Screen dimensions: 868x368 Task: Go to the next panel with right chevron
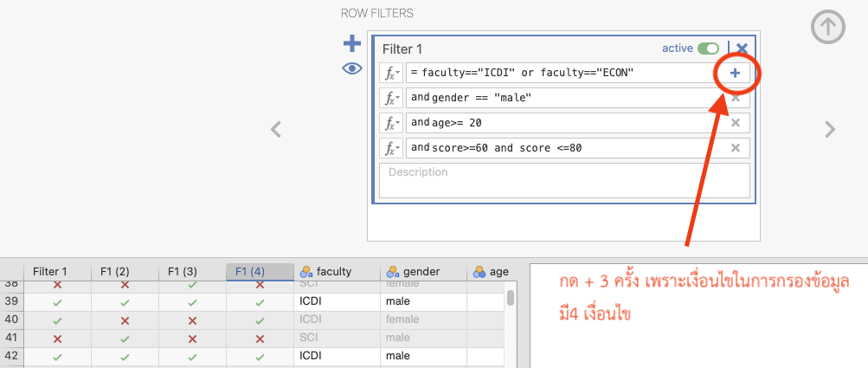pyautogui.click(x=830, y=130)
